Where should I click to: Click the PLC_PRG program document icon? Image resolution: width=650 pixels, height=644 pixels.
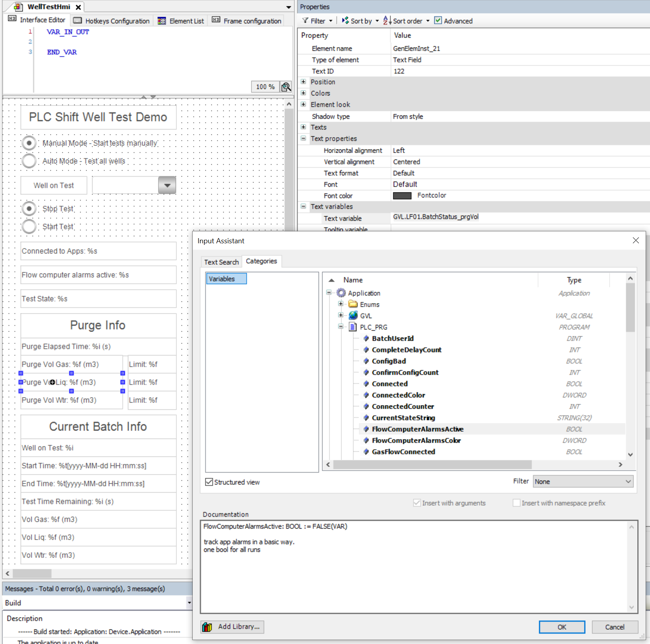(353, 327)
